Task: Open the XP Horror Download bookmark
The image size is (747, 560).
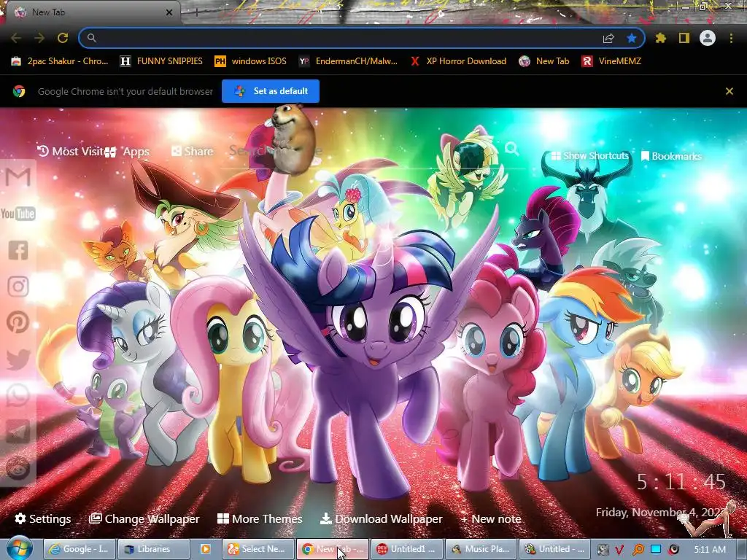Action: tap(458, 61)
